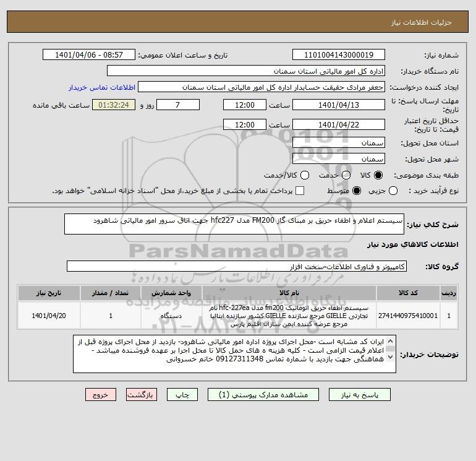Click the request creator name field
Viewport: 476px width, 461px height.
261,87
